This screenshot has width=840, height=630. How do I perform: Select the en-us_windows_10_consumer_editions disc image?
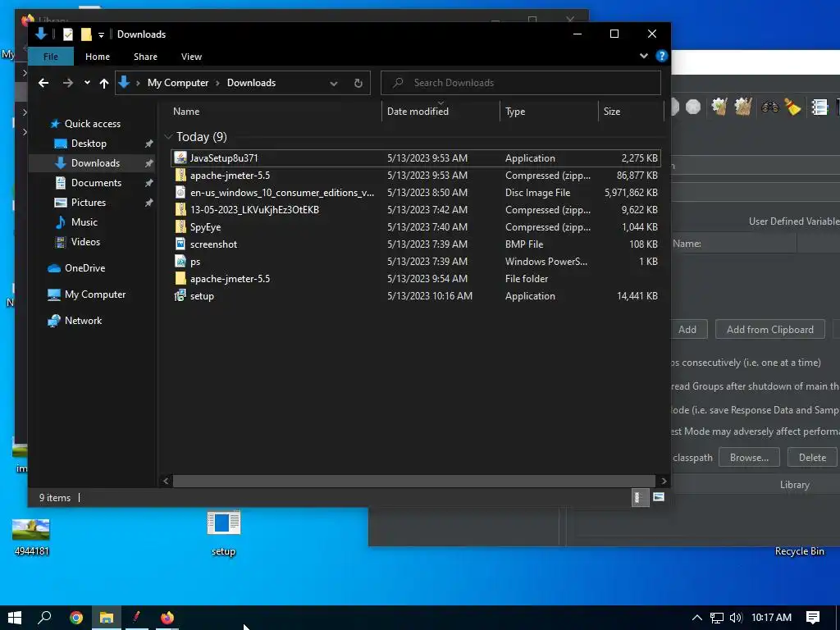pyautogui.click(x=416, y=192)
